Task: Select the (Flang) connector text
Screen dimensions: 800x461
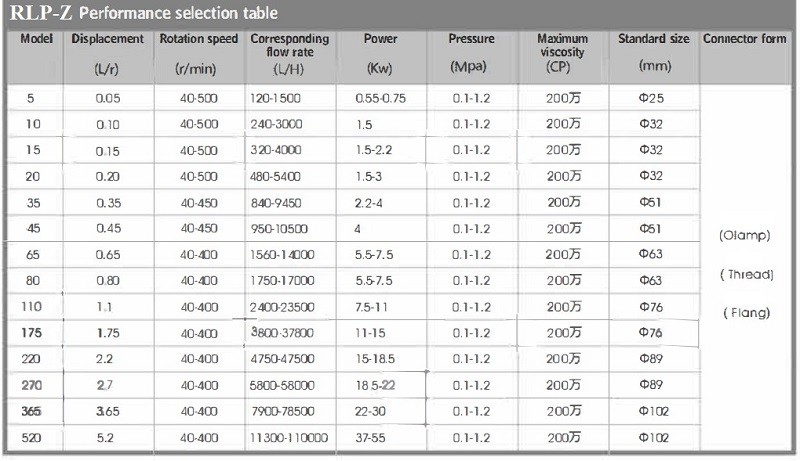Action: pyautogui.click(x=746, y=313)
